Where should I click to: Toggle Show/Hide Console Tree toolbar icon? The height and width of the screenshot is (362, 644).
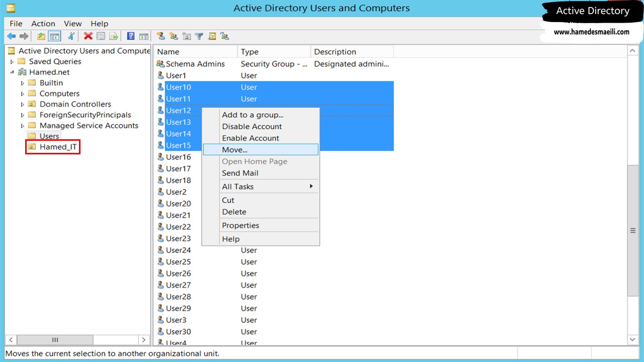point(55,36)
